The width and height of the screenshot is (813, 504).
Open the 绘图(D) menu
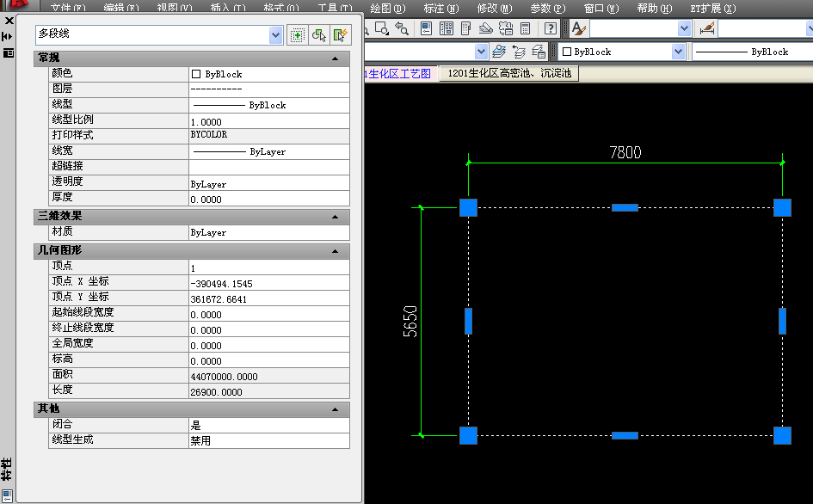pyautogui.click(x=388, y=9)
